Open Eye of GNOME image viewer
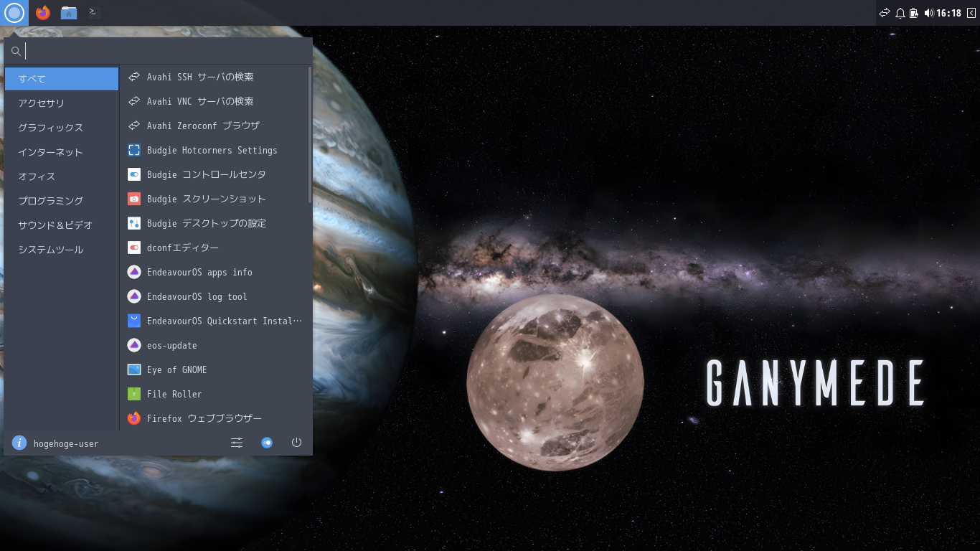 pyautogui.click(x=214, y=369)
